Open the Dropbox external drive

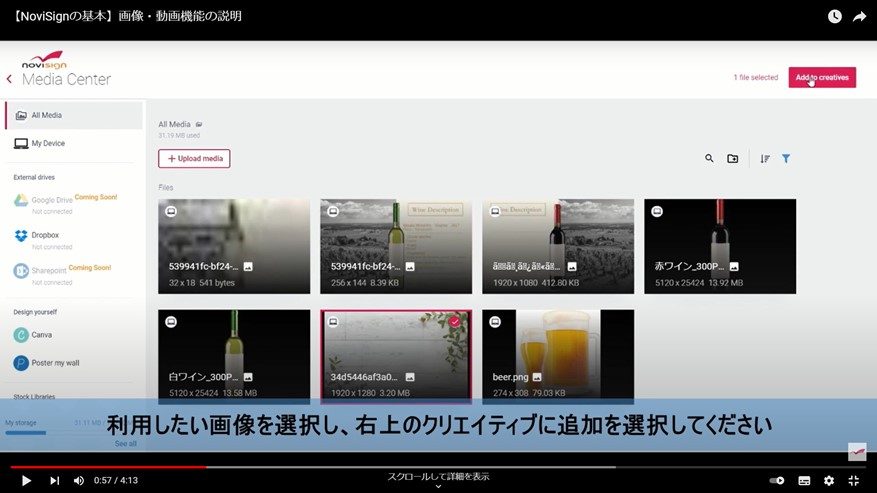(x=45, y=240)
